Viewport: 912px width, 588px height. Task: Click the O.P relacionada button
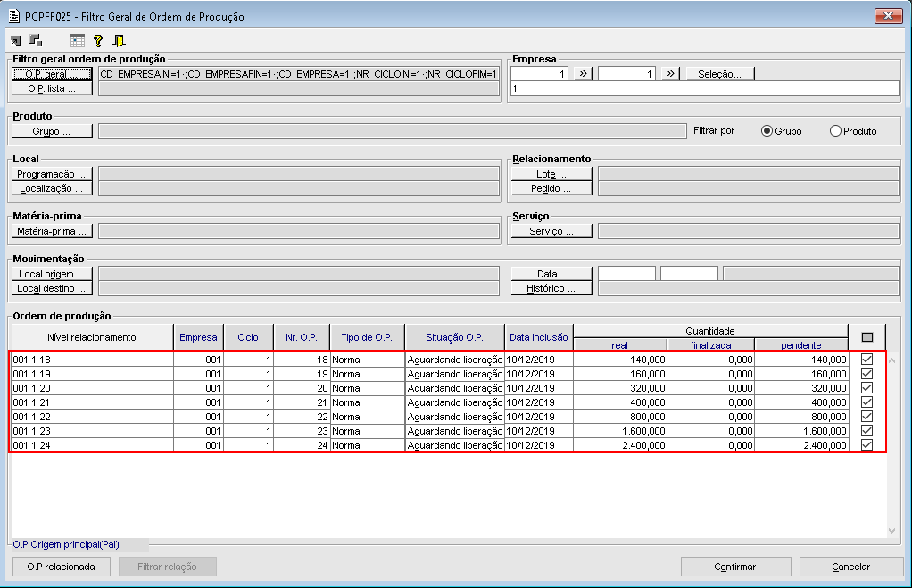(x=61, y=567)
